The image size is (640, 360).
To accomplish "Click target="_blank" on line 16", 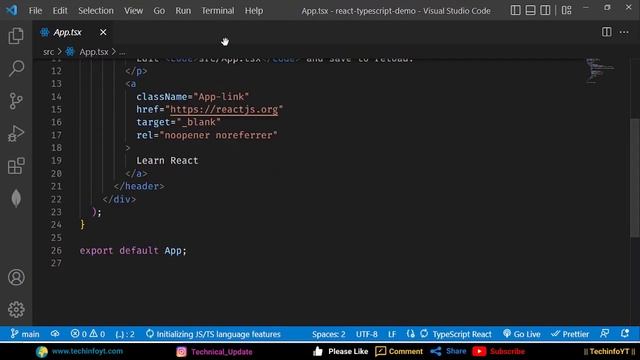I will (178, 122).
